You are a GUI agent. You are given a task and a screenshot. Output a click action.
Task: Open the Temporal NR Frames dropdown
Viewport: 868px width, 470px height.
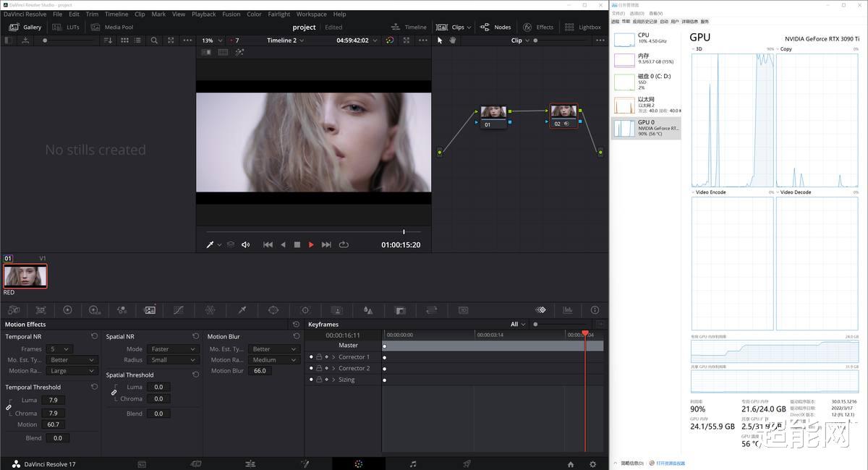[x=59, y=349]
